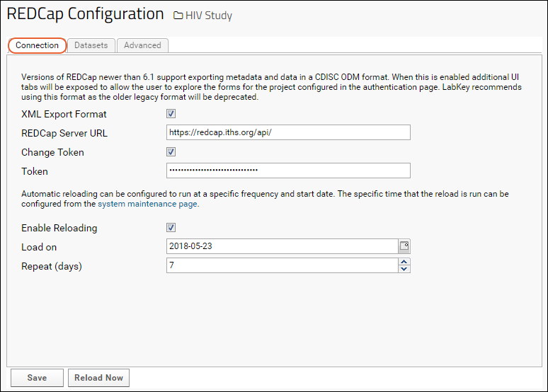548x392 pixels.
Task: Open the HIV Study folder link
Action: click(208, 16)
